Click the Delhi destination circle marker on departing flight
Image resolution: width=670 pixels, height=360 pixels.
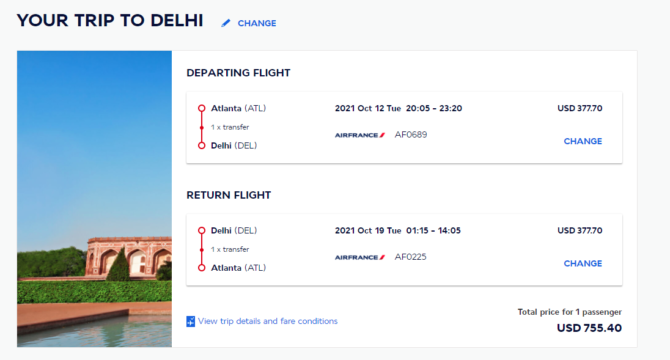[x=202, y=146]
